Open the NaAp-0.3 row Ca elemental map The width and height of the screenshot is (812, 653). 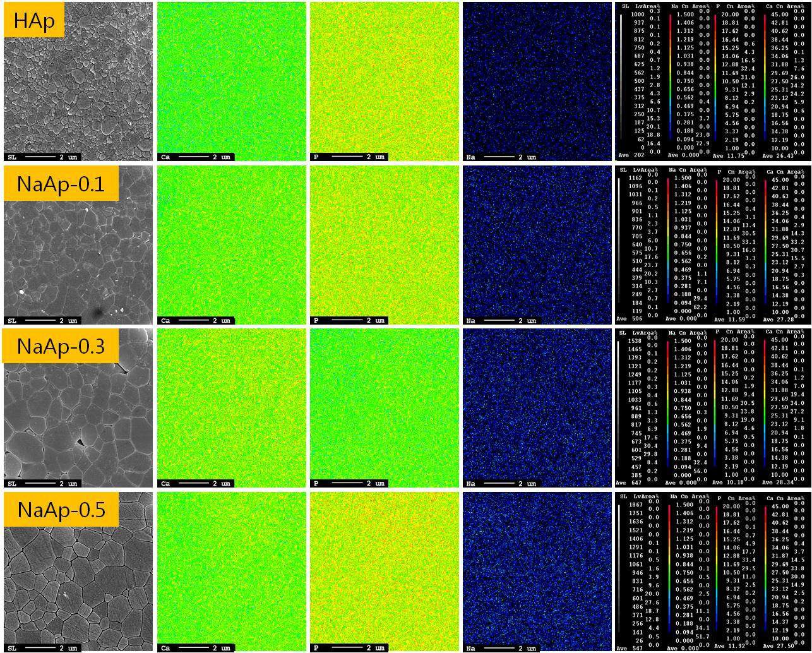[x=232, y=408]
